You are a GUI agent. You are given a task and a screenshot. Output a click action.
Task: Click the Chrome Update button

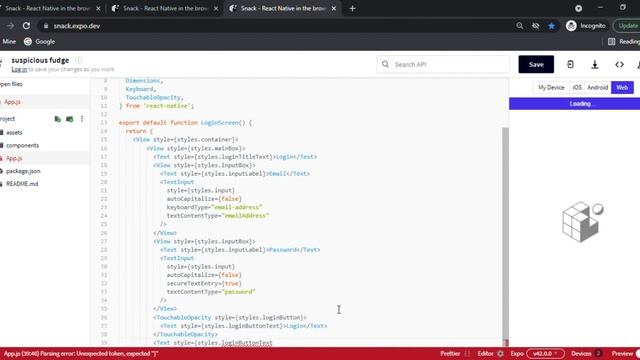[x=627, y=26]
